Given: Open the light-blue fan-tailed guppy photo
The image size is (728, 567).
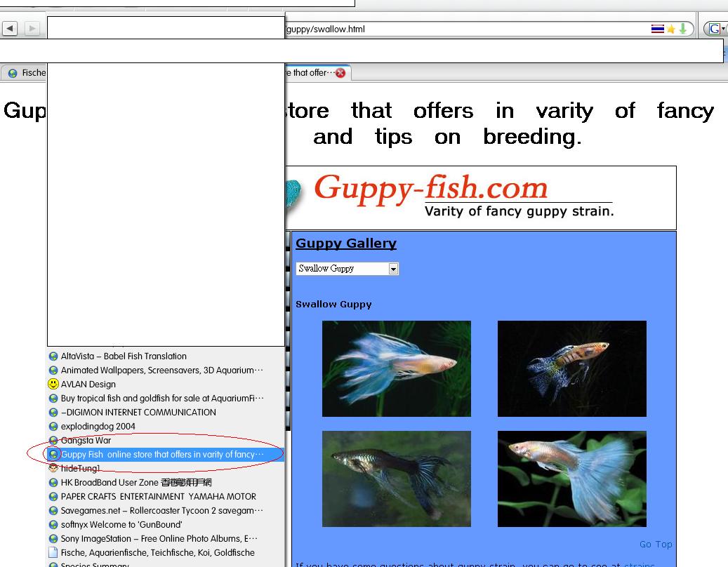Looking at the screenshot, I should click(x=572, y=479).
